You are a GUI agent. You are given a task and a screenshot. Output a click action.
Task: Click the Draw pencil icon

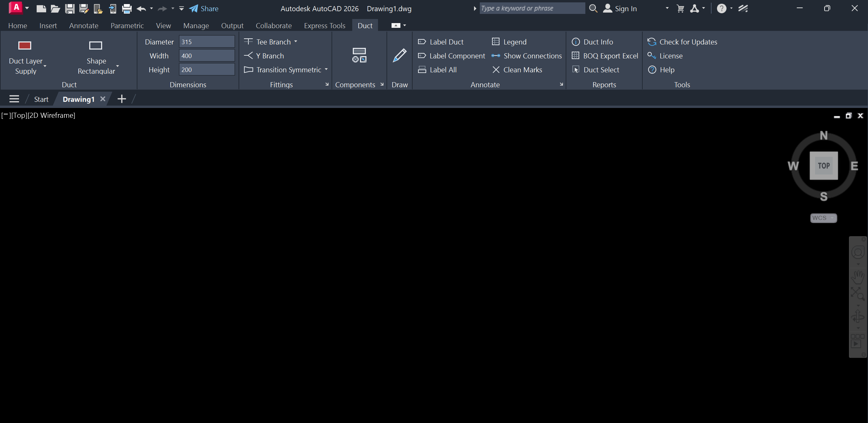coord(399,55)
